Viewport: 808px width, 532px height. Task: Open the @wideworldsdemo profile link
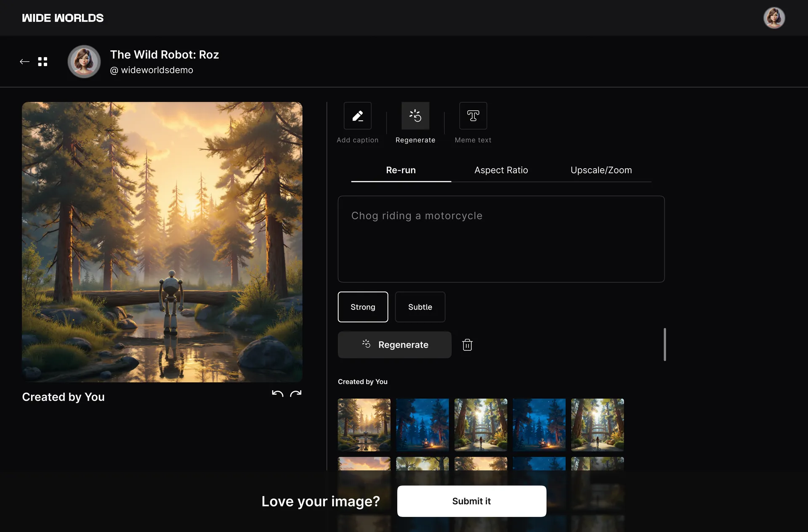point(151,70)
